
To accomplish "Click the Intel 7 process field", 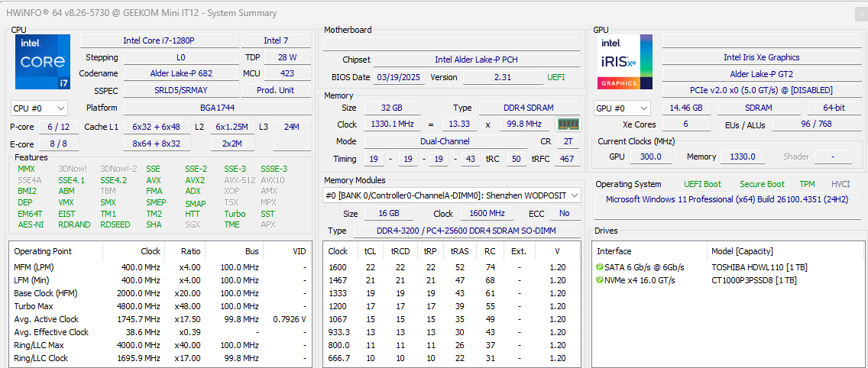I will point(277,41).
